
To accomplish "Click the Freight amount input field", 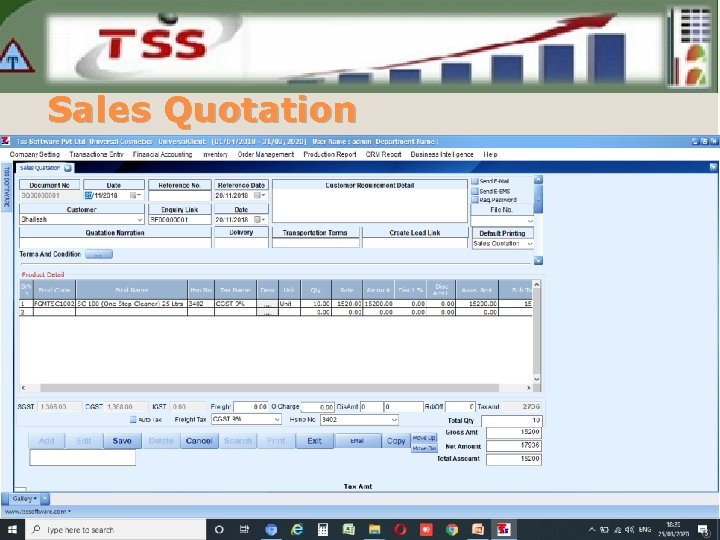I will point(250,407).
